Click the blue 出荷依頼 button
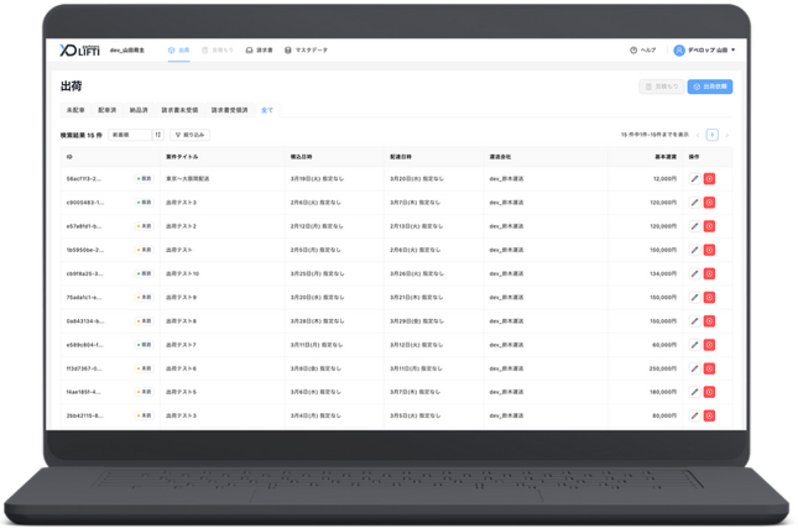798x532 pixels. click(x=710, y=87)
